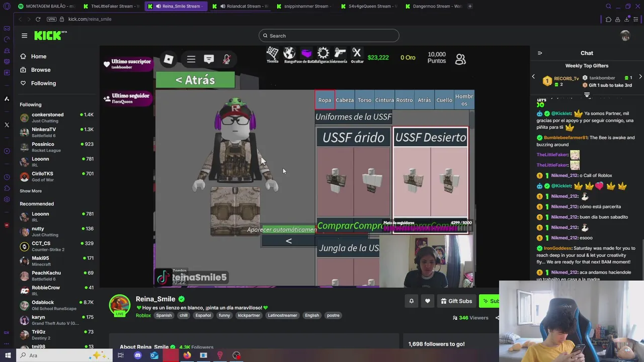Image resolution: width=644 pixels, height=362 pixels.
Task: Open nutty's recommended channel
Action: point(57,232)
